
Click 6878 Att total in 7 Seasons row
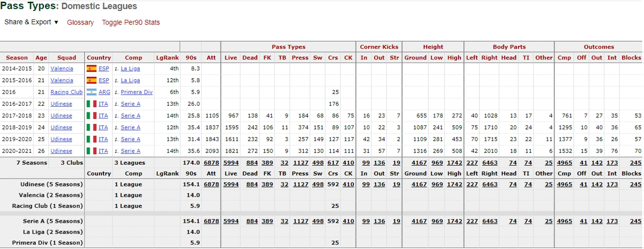[x=211, y=163]
